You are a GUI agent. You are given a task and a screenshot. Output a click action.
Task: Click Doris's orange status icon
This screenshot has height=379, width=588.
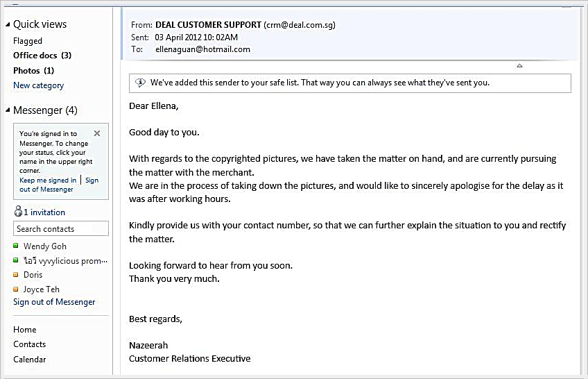(x=16, y=275)
